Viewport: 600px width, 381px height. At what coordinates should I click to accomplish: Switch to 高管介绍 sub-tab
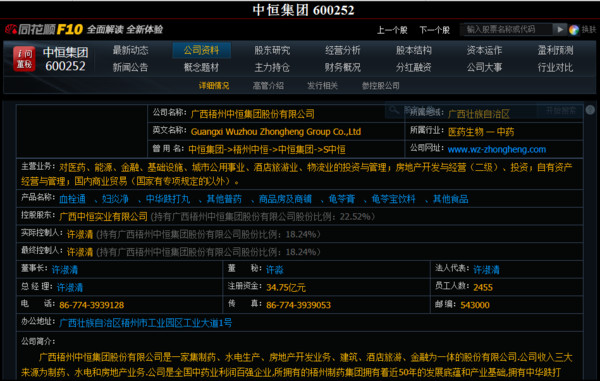point(268,86)
